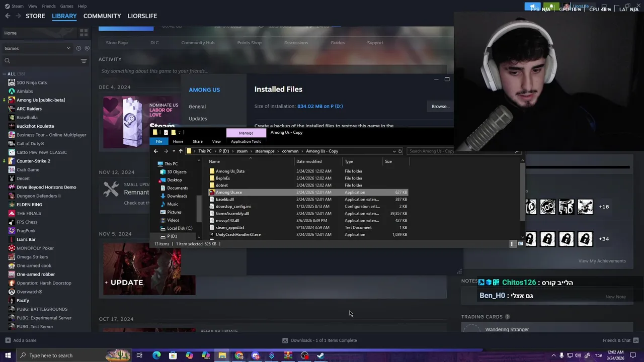The width and height of the screenshot is (644, 362).
Task: Open the trading cards help question mark
Action: [x=507, y=317]
